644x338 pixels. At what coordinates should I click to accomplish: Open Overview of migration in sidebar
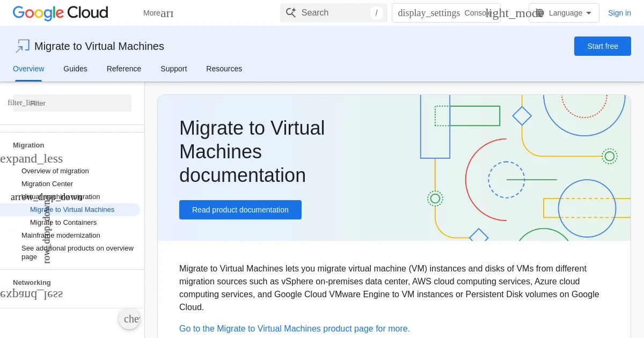coord(55,171)
